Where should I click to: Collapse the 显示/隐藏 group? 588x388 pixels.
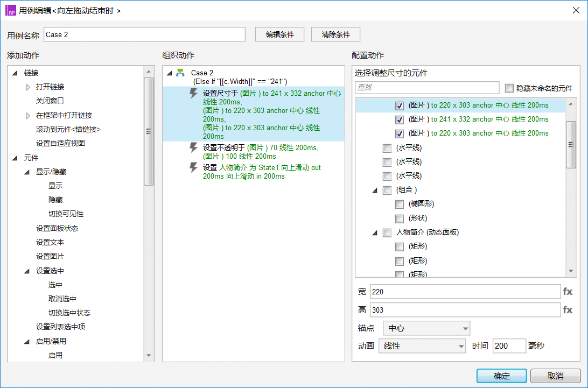pos(27,172)
